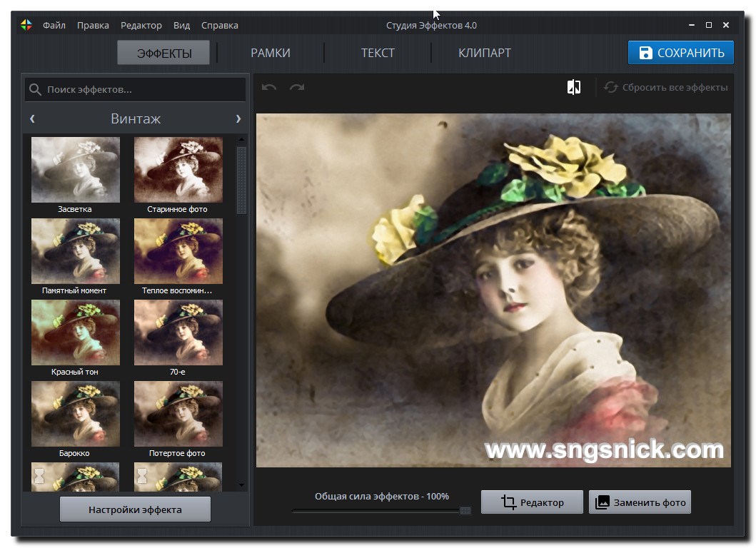The image size is (756, 548).
Task: Open the Справка menu
Action: tap(220, 25)
